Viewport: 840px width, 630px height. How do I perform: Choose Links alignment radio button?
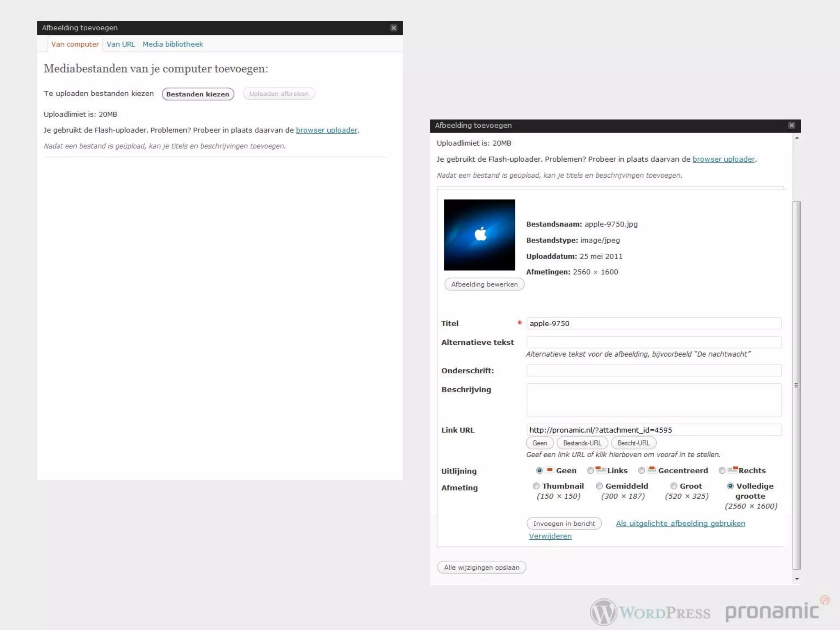pos(590,471)
